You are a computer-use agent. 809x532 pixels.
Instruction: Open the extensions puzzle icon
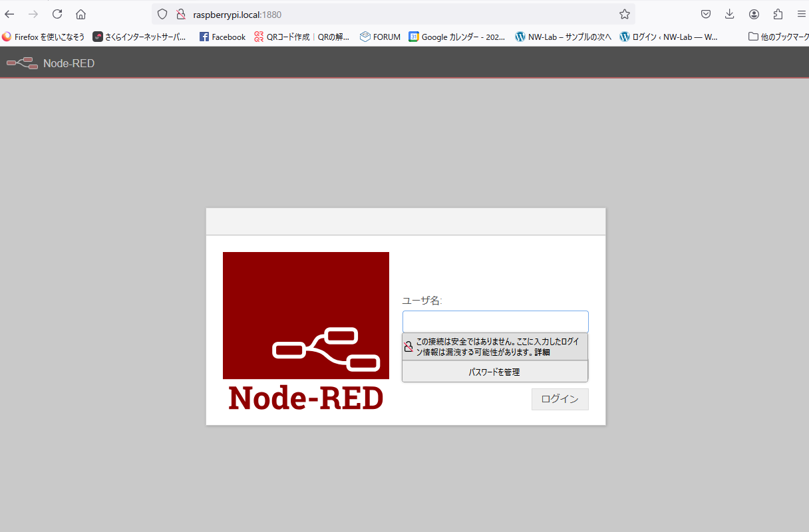click(778, 14)
